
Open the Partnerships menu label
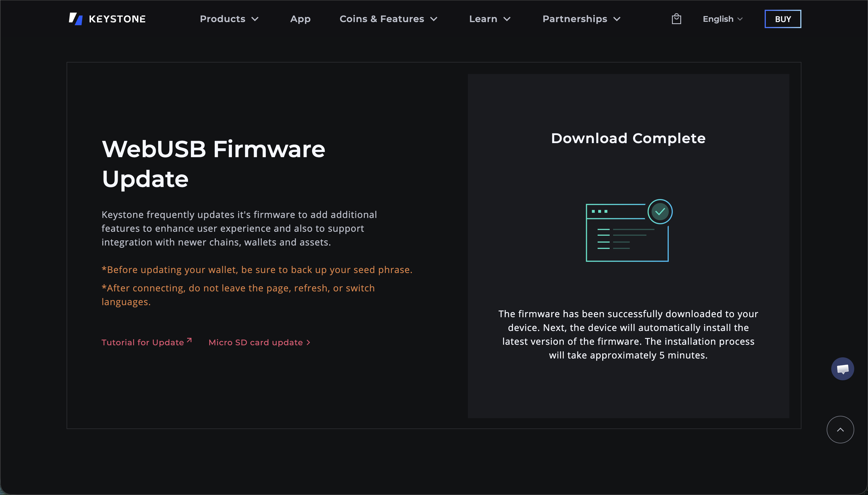[575, 19]
